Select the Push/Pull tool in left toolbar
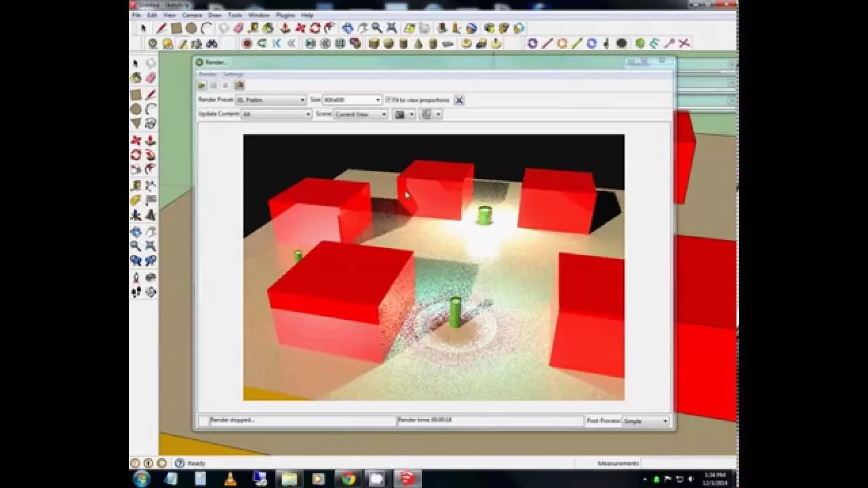The height and width of the screenshot is (488, 868). coord(151,140)
